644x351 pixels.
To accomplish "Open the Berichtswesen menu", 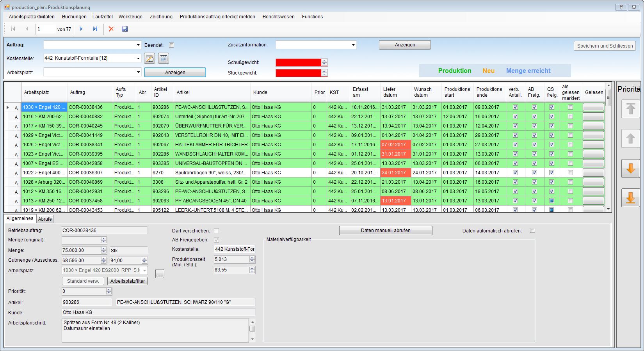I will click(278, 17).
